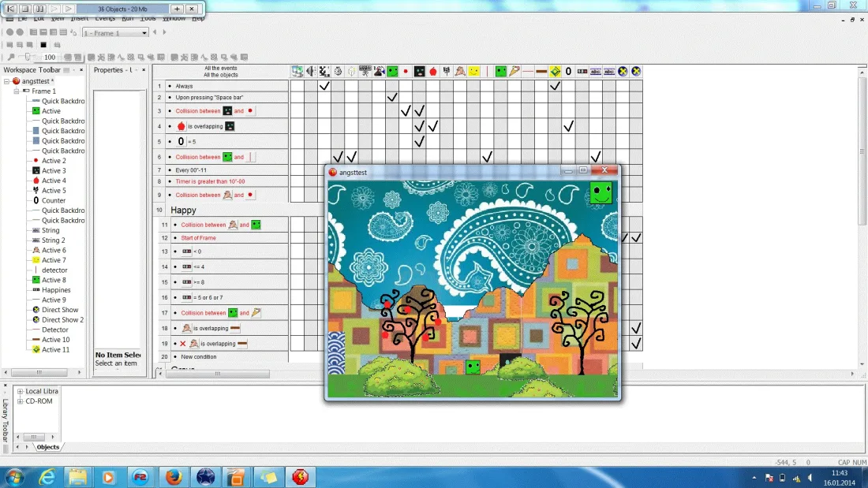868x488 pixels.
Task: Select the Counter '0' icon in the grid header
Action: tap(568, 72)
